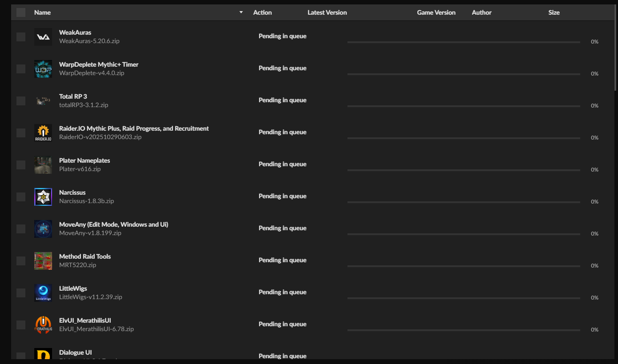Image resolution: width=618 pixels, height=364 pixels.
Task: Click the MoveAny (Edit Mode, Windows and Ui) name
Action: (113, 224)
